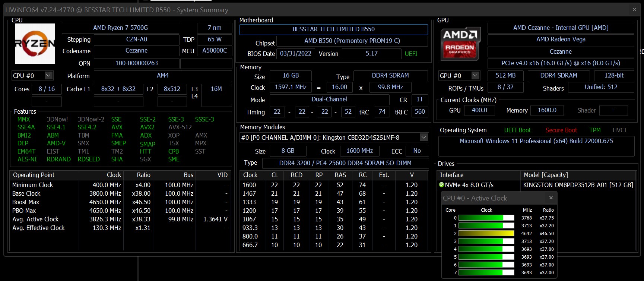
Task: Click the AM4 platform field
Action: [x=163, y=76]
